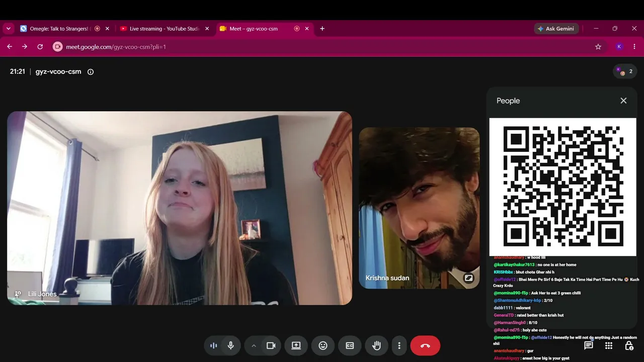Maximize the Chrome window
The height and width of the screenshot is (362, 644).
tap(615, 29)
